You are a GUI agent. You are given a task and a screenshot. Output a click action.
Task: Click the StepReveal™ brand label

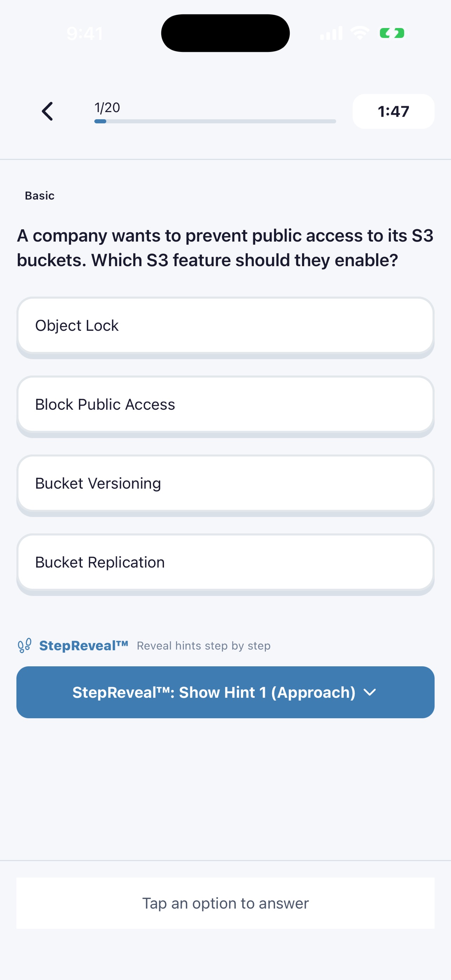84,646
